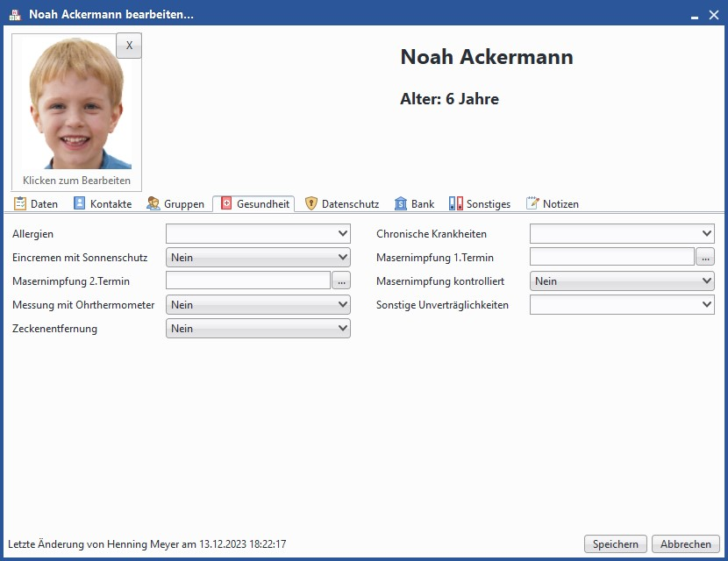
Task: Click the Sonstiges binders icon
Action: [455, 203]
